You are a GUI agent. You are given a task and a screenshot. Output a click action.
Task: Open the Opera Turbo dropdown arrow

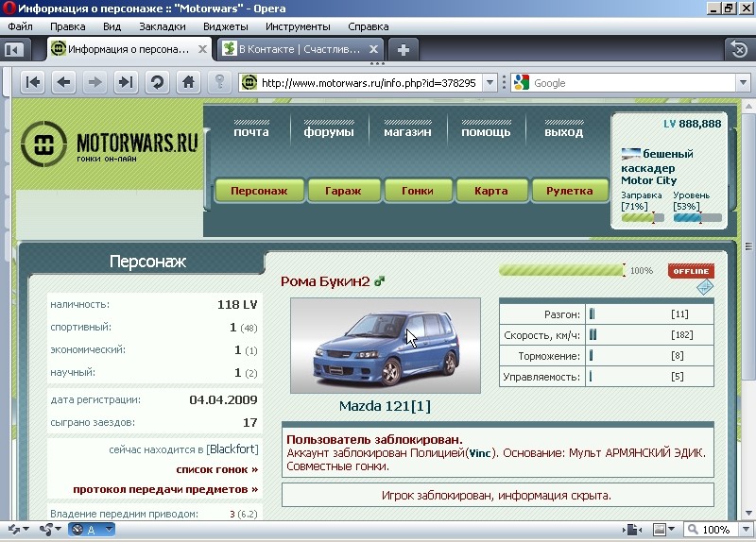pos(110,530)
